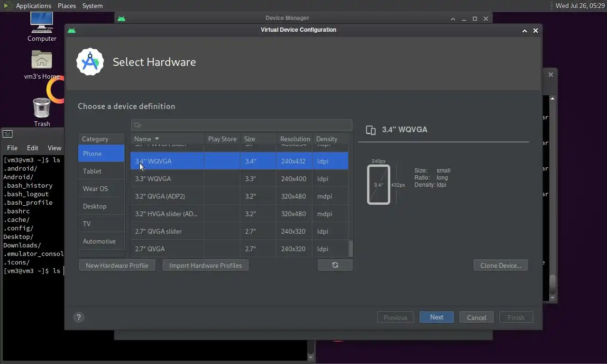
Task: Open the Trash desktop icon
Action: 42,108
